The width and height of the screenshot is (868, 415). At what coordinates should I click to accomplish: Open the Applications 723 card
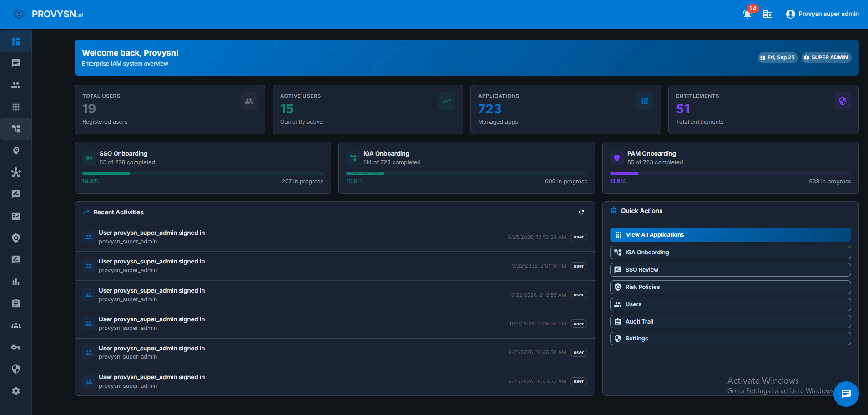[x=565, y=109]
